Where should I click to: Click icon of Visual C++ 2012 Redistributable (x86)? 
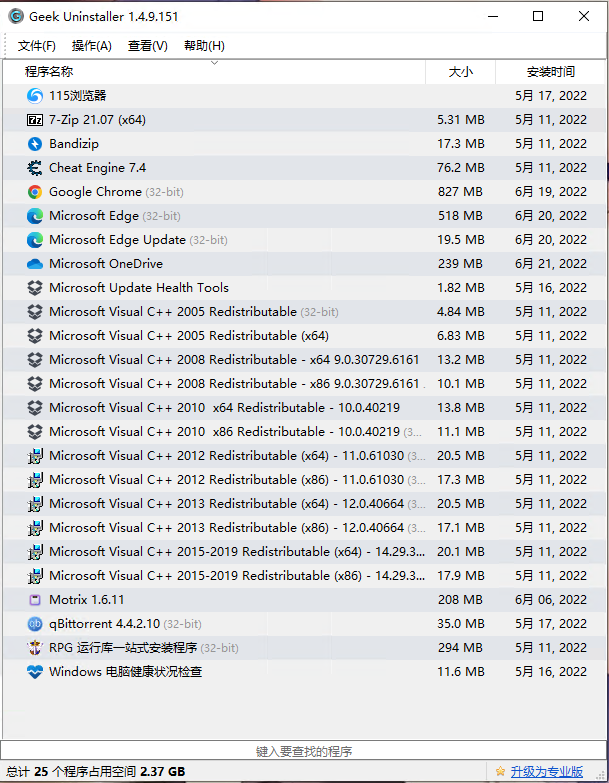pyautogui.click(x=35, y=480)
